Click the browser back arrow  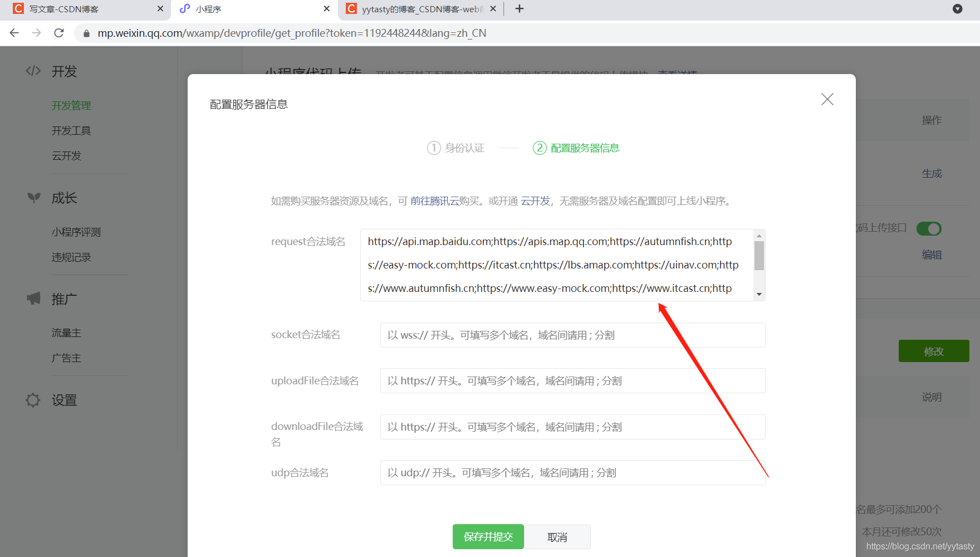14,33
